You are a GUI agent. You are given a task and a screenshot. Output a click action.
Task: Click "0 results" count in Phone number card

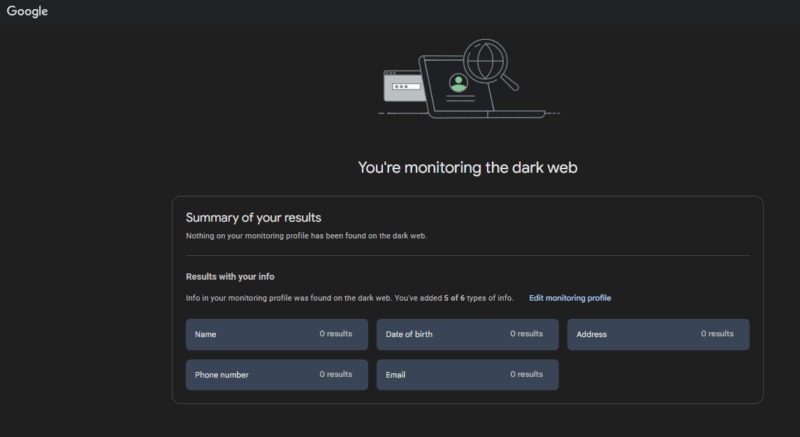(x=336, y=374)
